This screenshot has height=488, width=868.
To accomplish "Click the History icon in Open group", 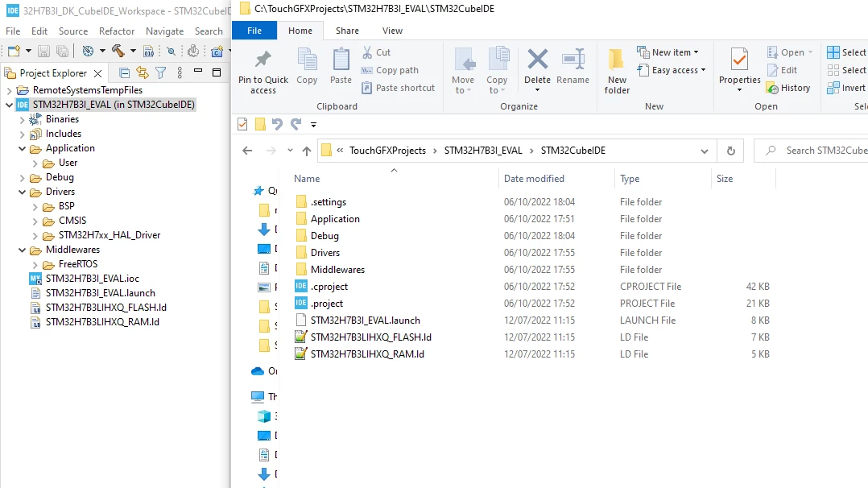I will [773, 88].
